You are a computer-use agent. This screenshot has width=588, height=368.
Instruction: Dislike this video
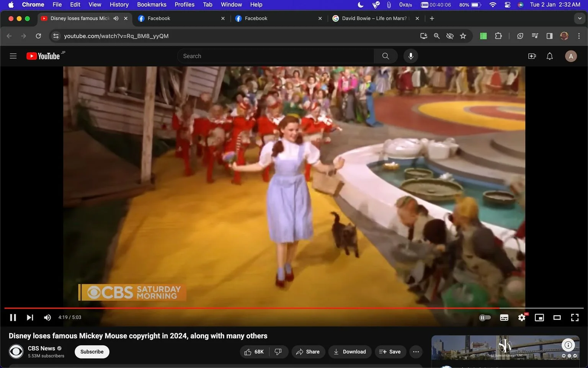278,352
